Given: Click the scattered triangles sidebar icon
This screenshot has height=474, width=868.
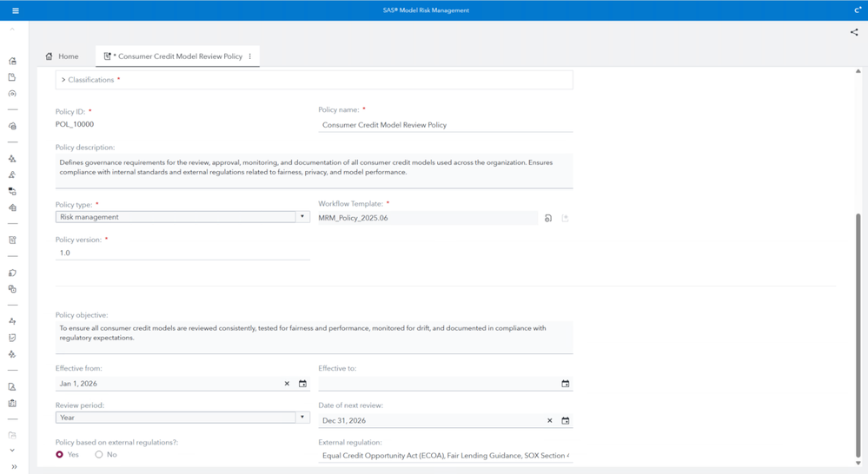Looking at the screenshot, I should point(12,354).
